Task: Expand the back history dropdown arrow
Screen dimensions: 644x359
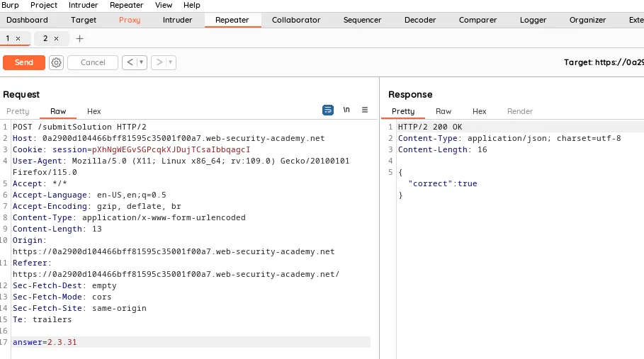Action: (141, 62)
